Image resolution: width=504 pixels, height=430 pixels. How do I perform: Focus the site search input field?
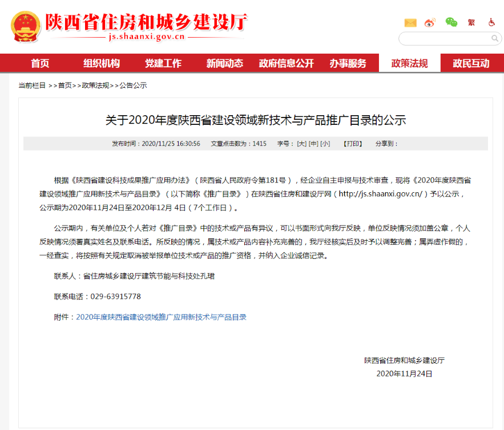445,39
